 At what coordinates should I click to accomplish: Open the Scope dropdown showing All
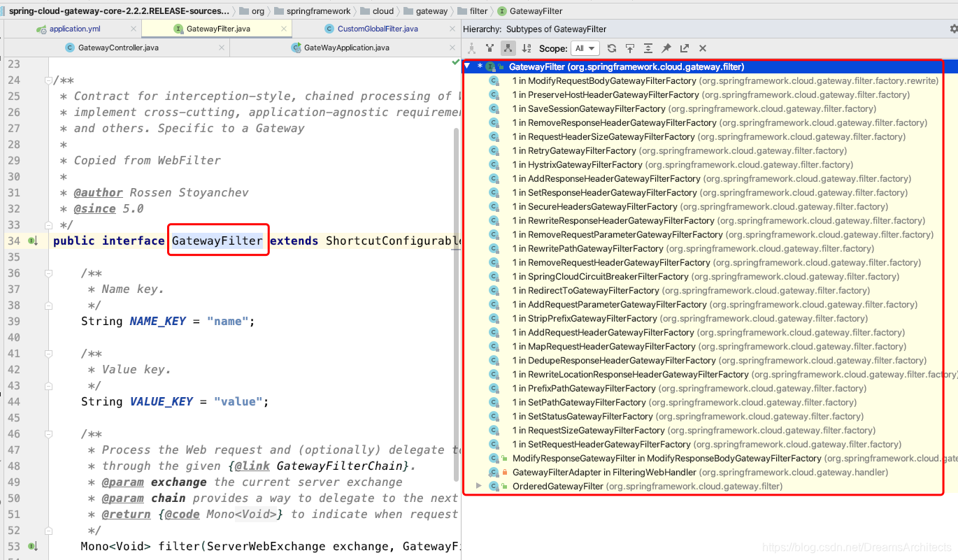[x=585, y=48]
